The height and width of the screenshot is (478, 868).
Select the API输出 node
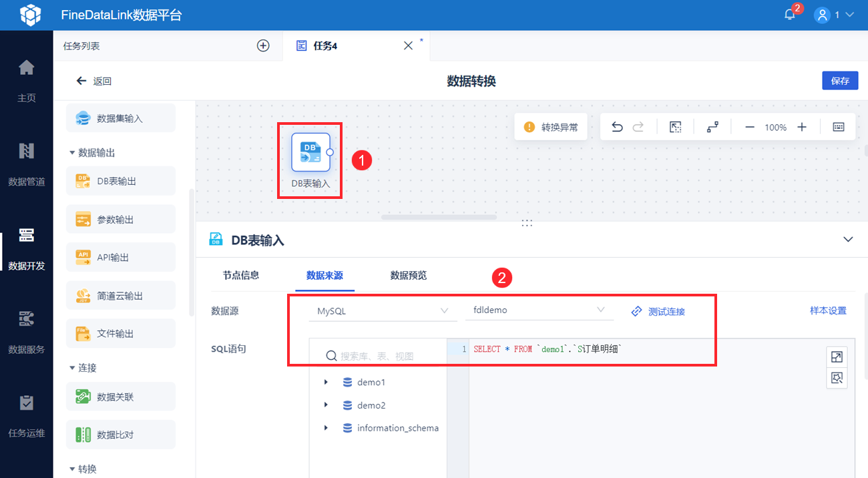[121, 257]
